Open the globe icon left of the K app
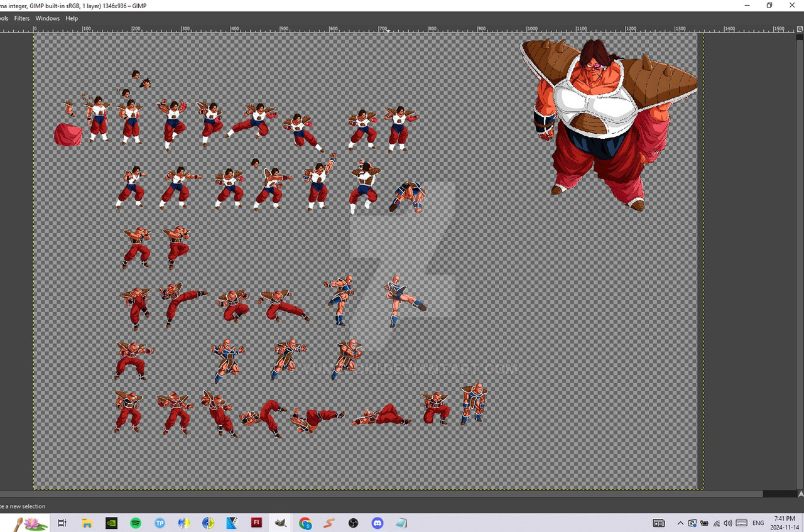Image resolution: width=804 pixels, height=532 pixels. click(209, 523)
